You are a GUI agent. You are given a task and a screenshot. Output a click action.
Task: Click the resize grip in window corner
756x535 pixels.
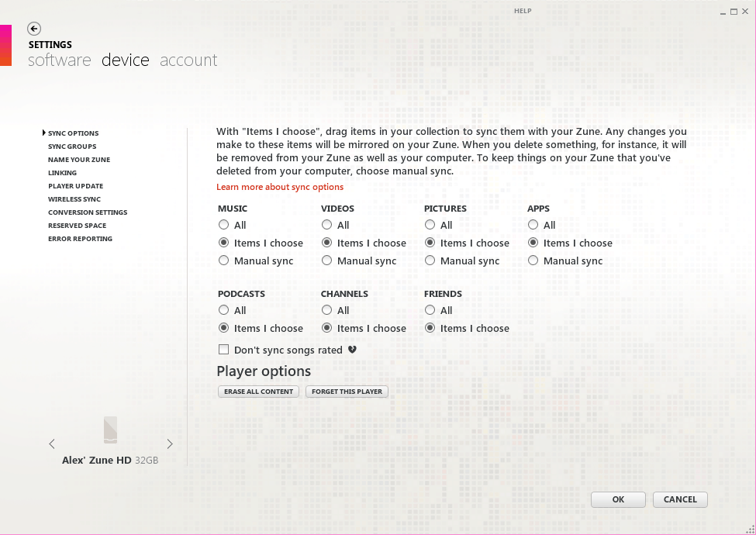pos(750,529)
